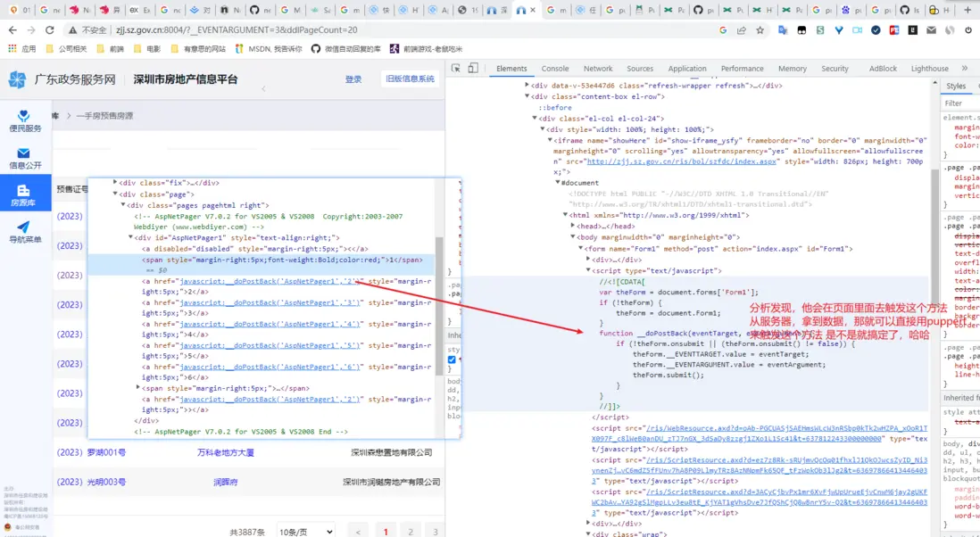Screen dimensions: 980x537
Task: Bookmark this page with the star icon
Action: 760,30
